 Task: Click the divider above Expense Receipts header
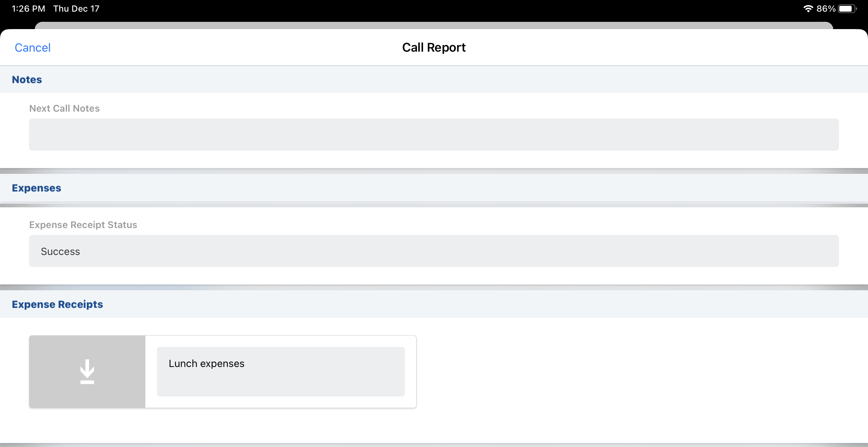434,287
